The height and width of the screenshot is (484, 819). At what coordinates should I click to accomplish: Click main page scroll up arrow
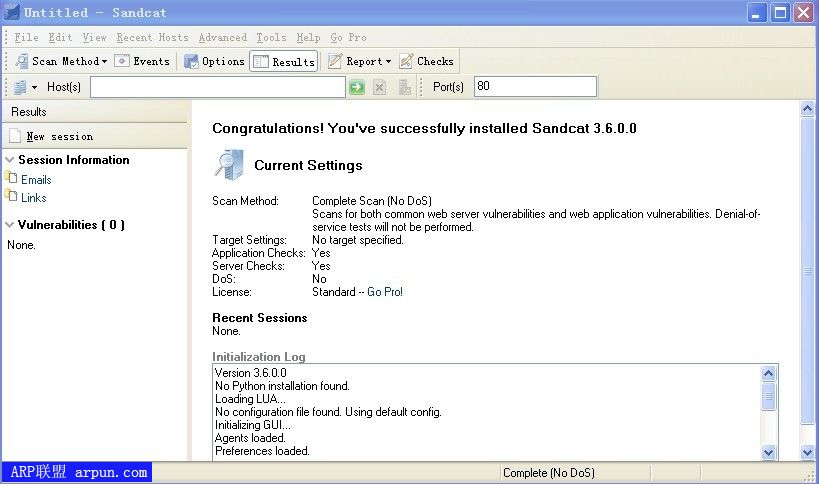pyautogui.click(x=807, y=109)
